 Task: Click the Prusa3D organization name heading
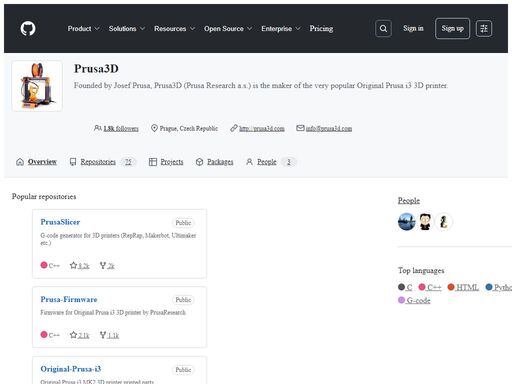[x=96, y=69]
